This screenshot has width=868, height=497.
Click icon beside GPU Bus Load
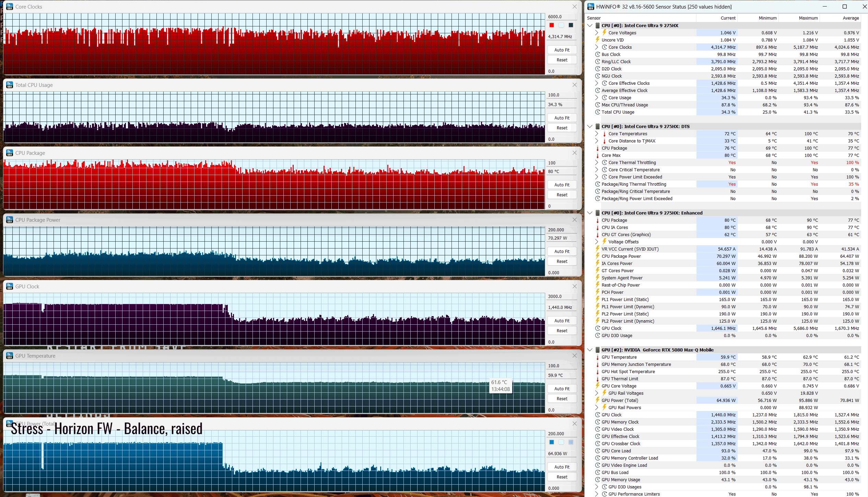(x=597, y=472)
